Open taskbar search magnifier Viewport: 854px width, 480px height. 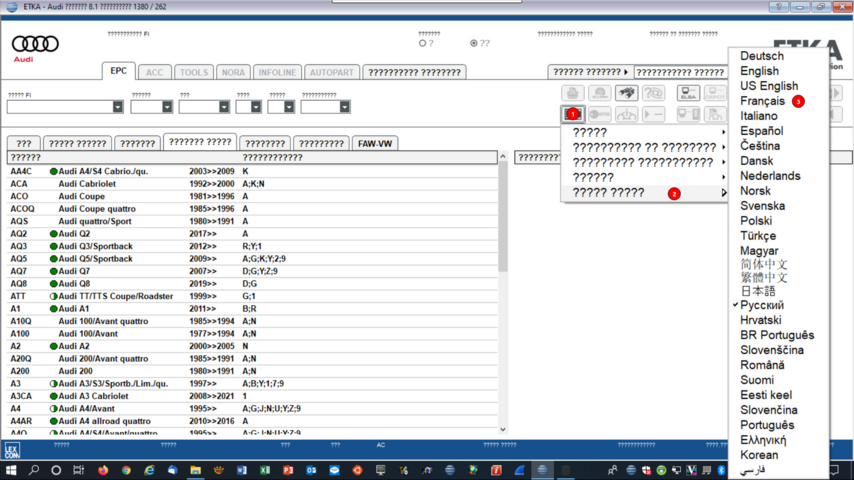tap(34, 470)
